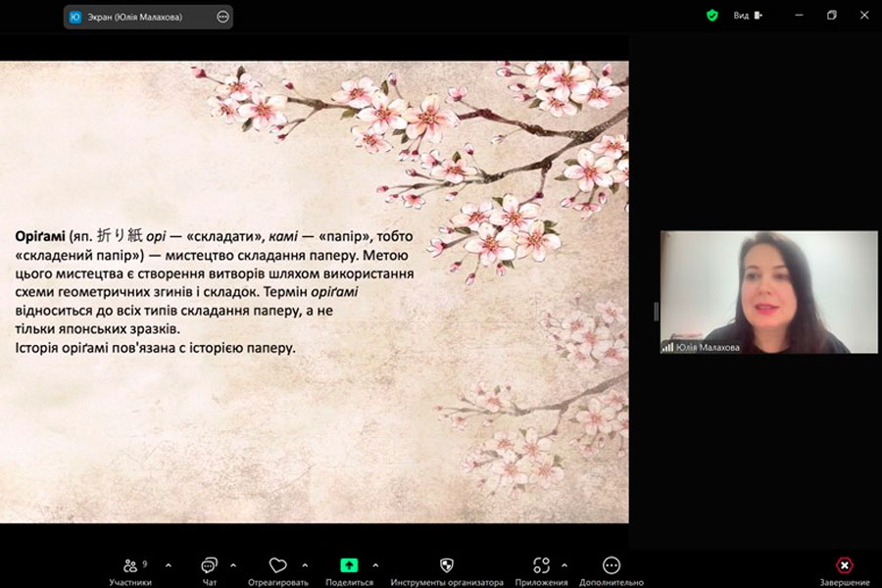Viewport: 882px width, 588px height.
Task: Expand the reactions options chevron
Action: pos(305,565)
